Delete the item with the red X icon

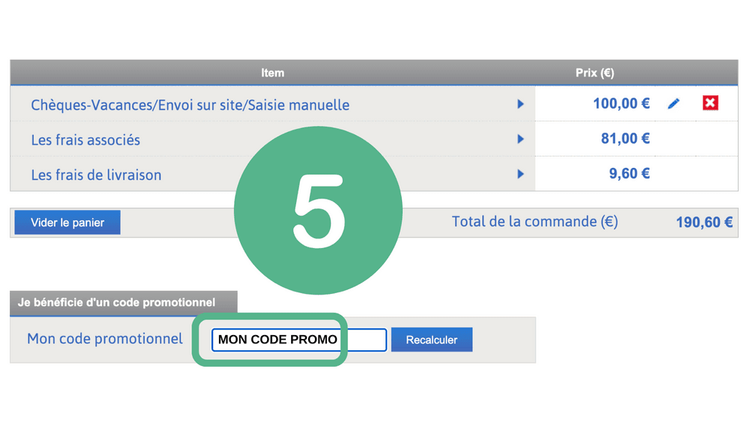(710, 104)
